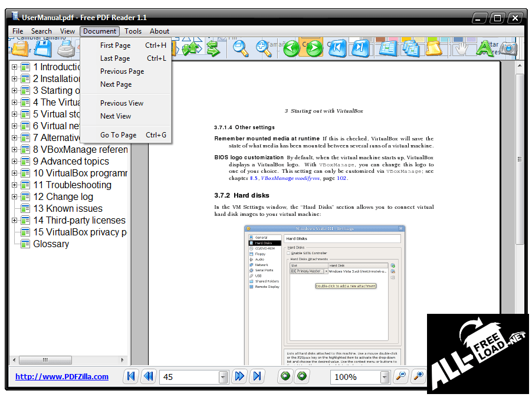Click the camera snapshot toolbar icon
Viewport: 532px width, 397px height.
(508, 49)
